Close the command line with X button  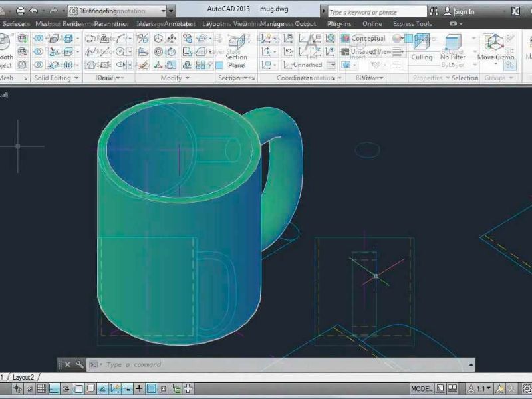tap(67, 364)
